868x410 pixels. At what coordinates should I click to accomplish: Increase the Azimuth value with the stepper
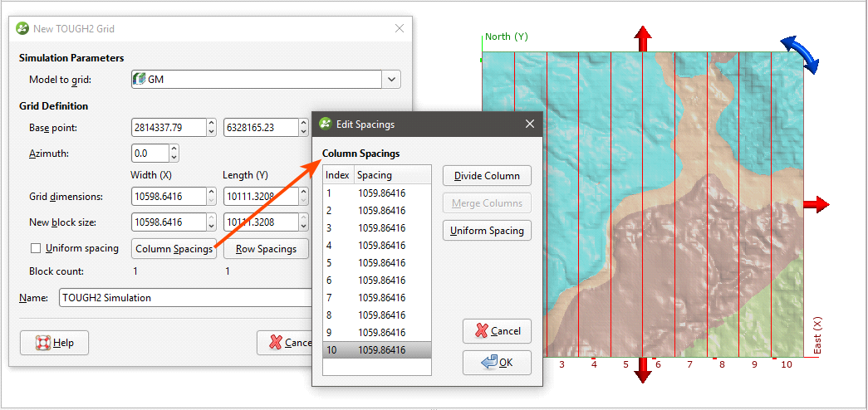174,149
